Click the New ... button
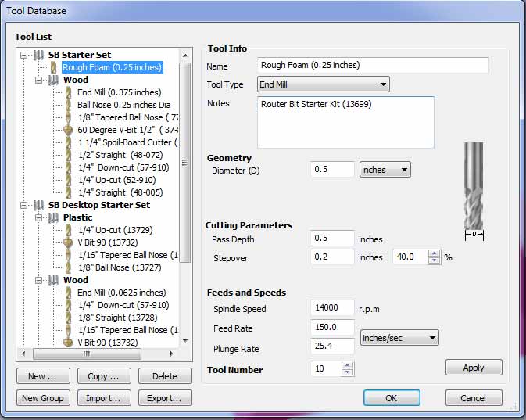This screenshot has height=420, width=526. pyautogui.click(x=43, y=376)
